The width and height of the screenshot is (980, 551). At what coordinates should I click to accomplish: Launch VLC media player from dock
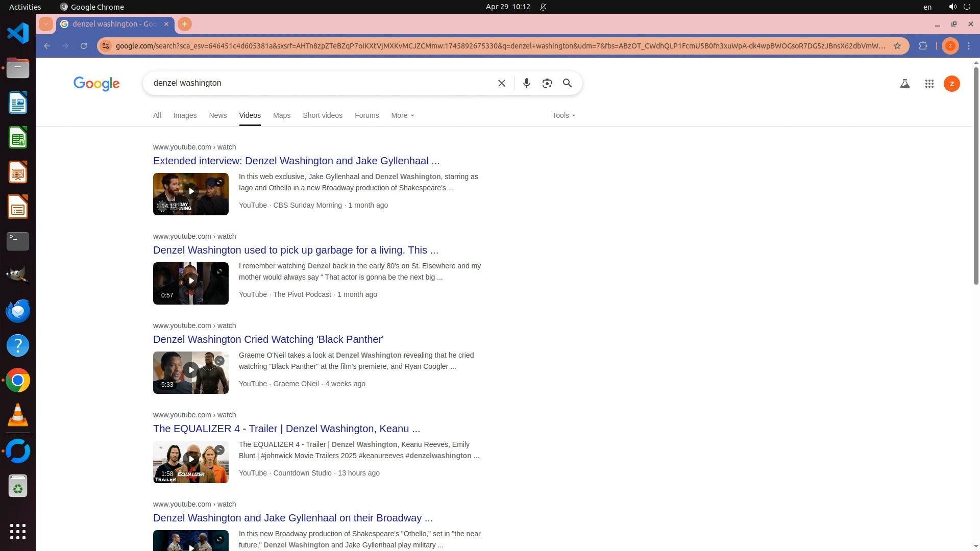[18, 415]
